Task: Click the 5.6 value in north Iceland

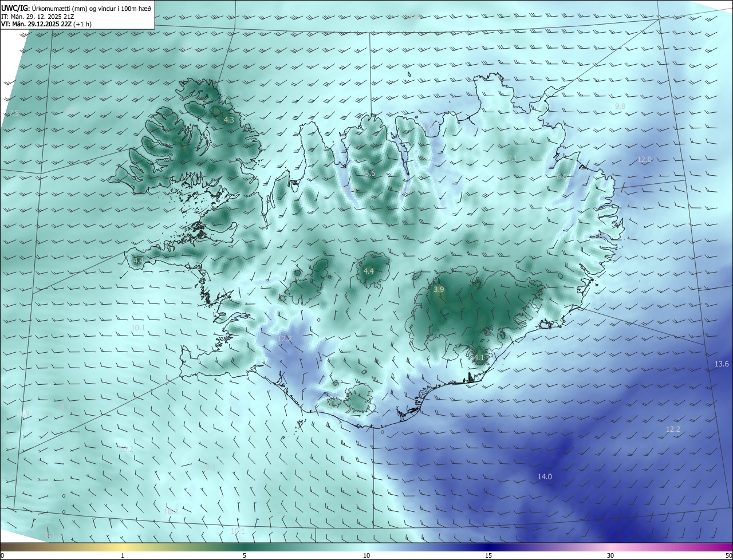Action: [x=370, y=173]
